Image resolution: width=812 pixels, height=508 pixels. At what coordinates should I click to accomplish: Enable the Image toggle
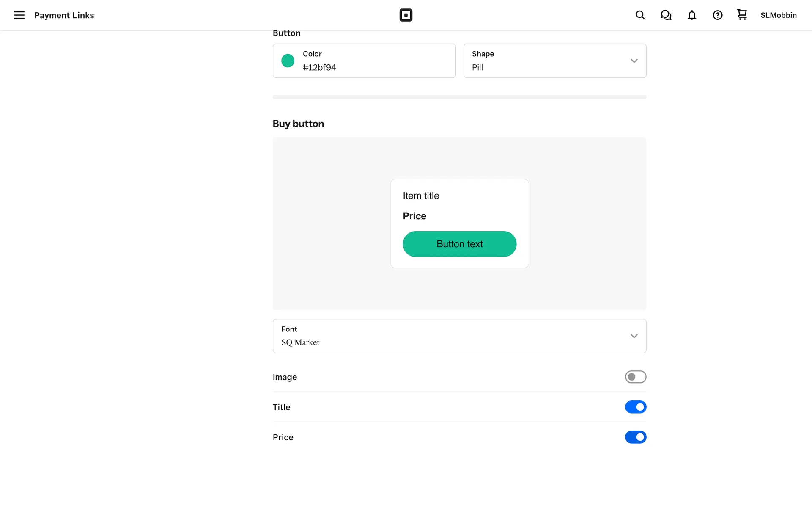click(635, 377)
